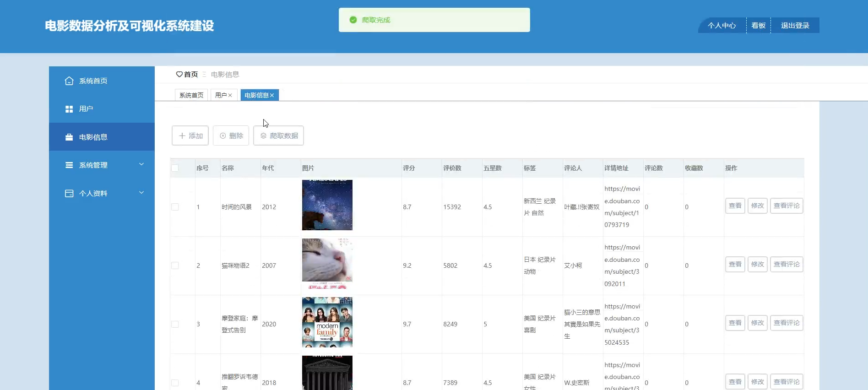Open 系统首页 in the sidebar
The height and width of the screenshot is (390, 868).
click(102, 81)
